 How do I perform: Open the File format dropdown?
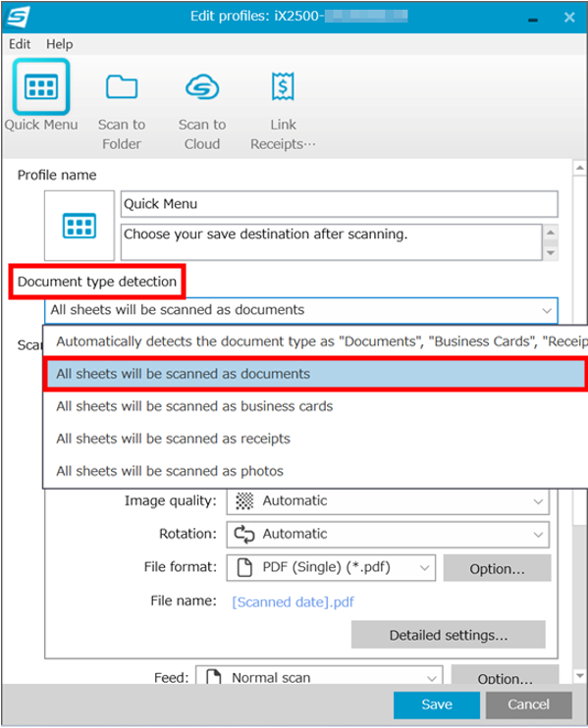point(331,567)
